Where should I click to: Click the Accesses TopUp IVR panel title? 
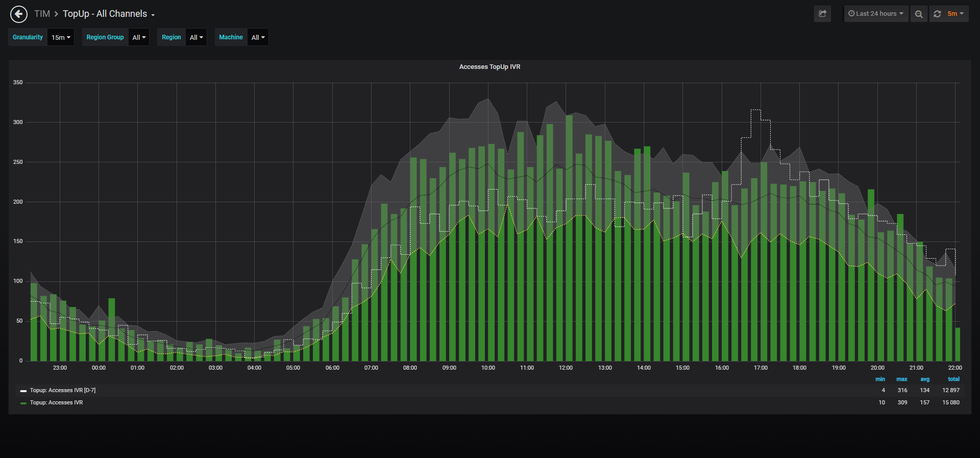(x=489, y=67)
